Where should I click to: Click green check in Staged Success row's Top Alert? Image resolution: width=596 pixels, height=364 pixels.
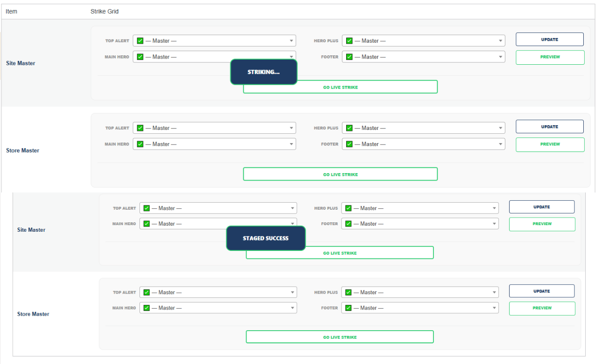click(147, 208)
